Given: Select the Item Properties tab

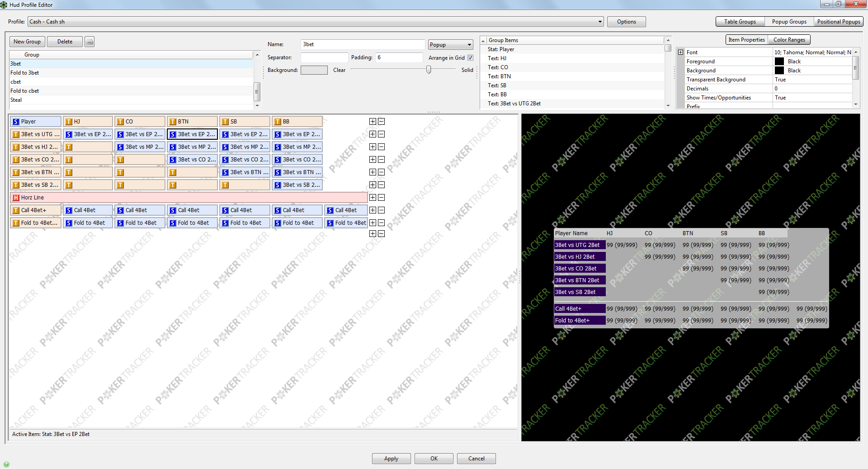Looking at the screenshot, I should point(746,40).
